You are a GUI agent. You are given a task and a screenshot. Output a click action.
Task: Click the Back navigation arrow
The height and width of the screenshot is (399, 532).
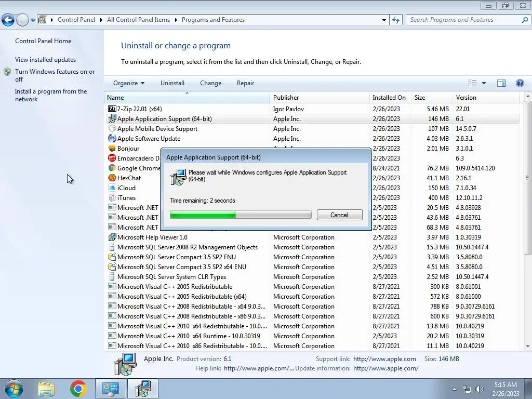(8, 20)
